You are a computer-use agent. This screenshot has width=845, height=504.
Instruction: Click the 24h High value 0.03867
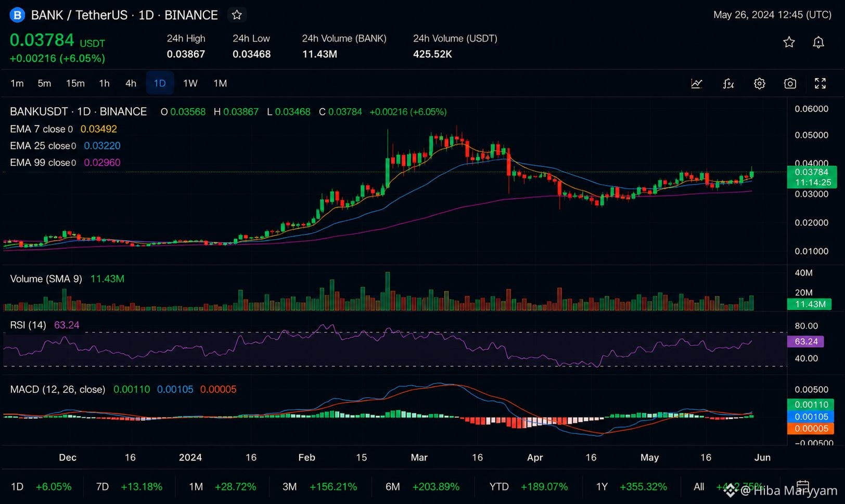point(186,54)
